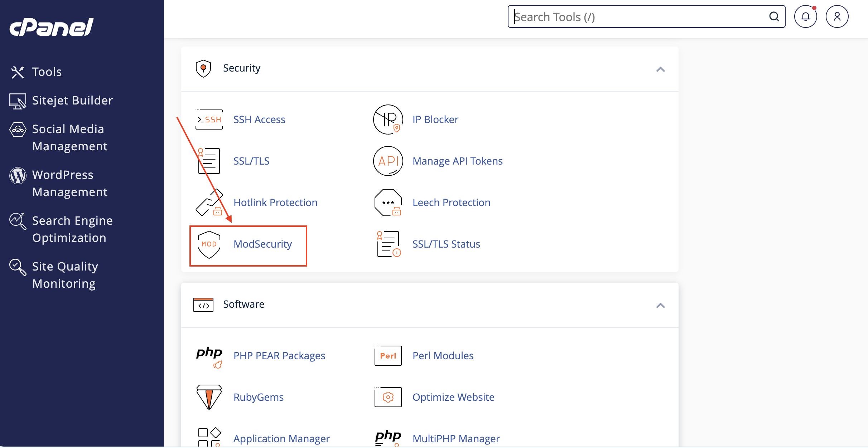
Task: Open the MultiPHP Manager link
Action: pyautogui.click(x=456, y=439)
